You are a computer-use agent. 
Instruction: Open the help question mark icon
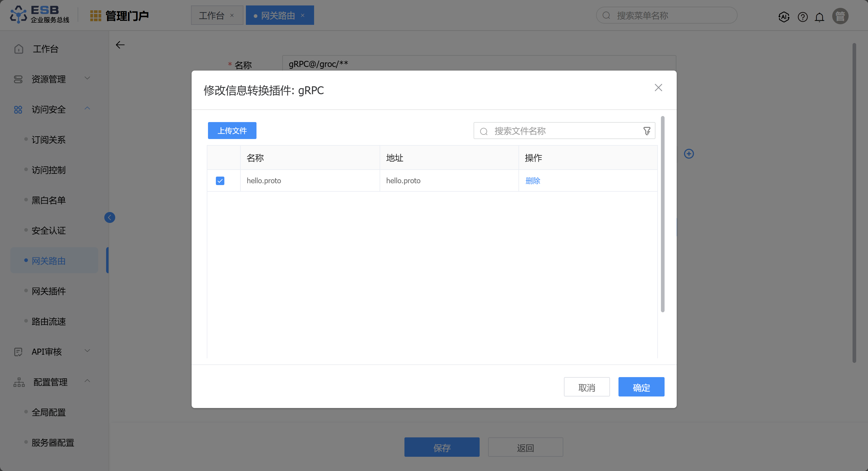pyautogui.click(x=803, y=16)
